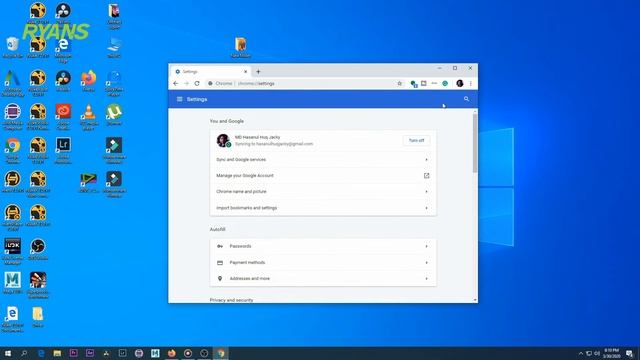This screenshot has height=360, width=640.
Task: Expand Sync and Google services arrow
Action: 427,160
